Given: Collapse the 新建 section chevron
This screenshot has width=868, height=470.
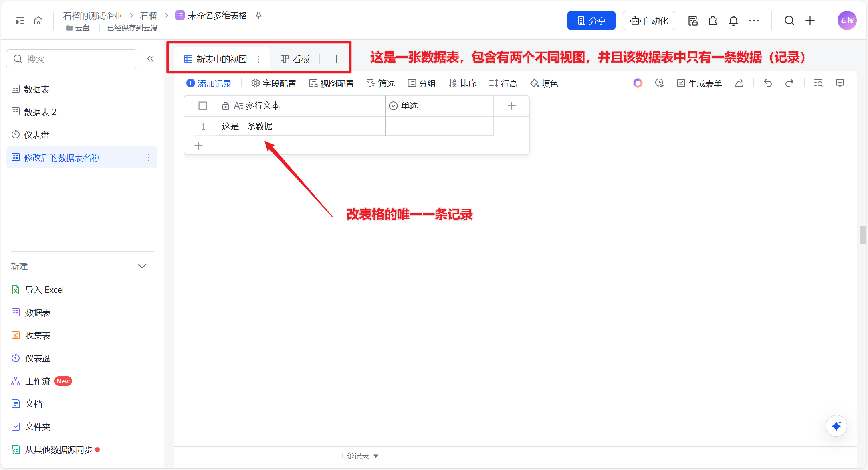Looking at the screenshot, I should coord(142,266).
